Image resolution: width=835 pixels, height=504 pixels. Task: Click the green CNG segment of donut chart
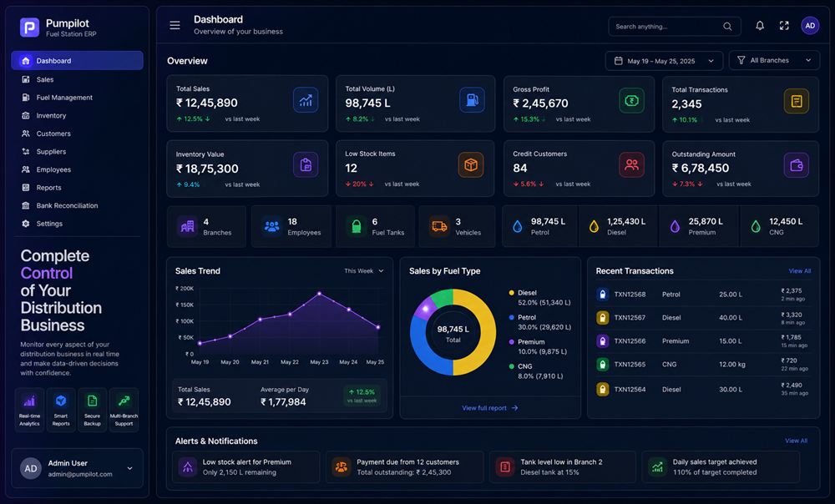442,298
